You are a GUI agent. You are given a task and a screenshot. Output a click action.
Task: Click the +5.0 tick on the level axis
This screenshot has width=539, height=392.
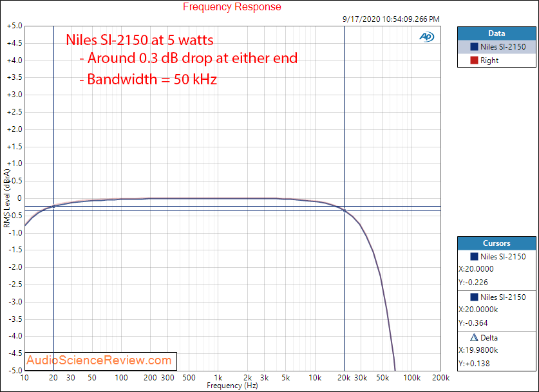tap(14, 26)
